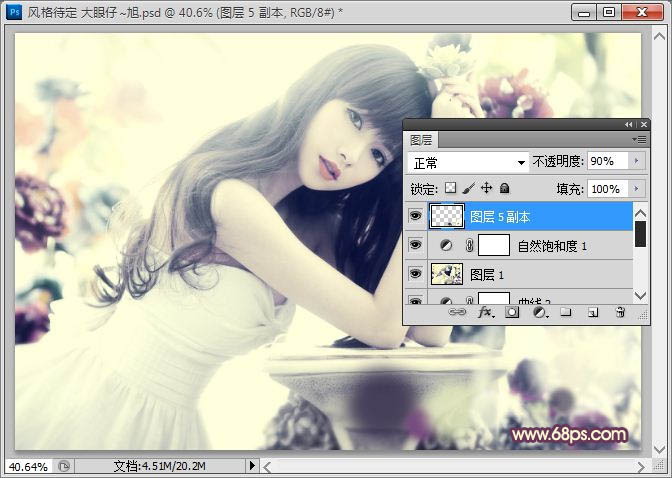Viewport: 672px width, 478px height.
Task: Enable lock position (move arrows icon)
Action: (486, 188)
